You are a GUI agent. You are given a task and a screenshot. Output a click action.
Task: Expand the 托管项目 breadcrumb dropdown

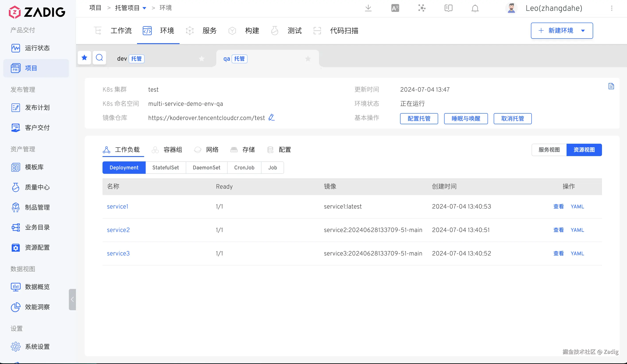[144, 8]
